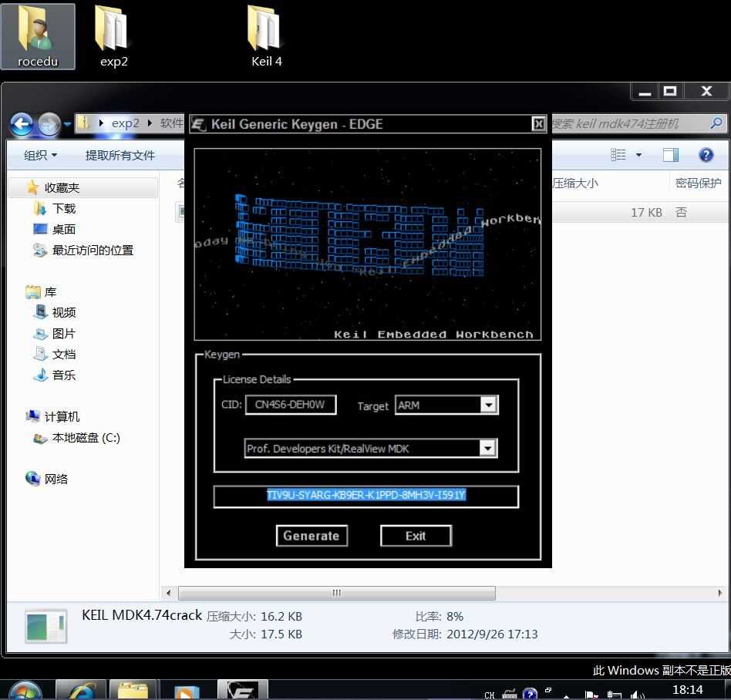Click the exp2 breadcrumb in address bar
The height and width of the screenshot is (700, 731).
point(125,123)
